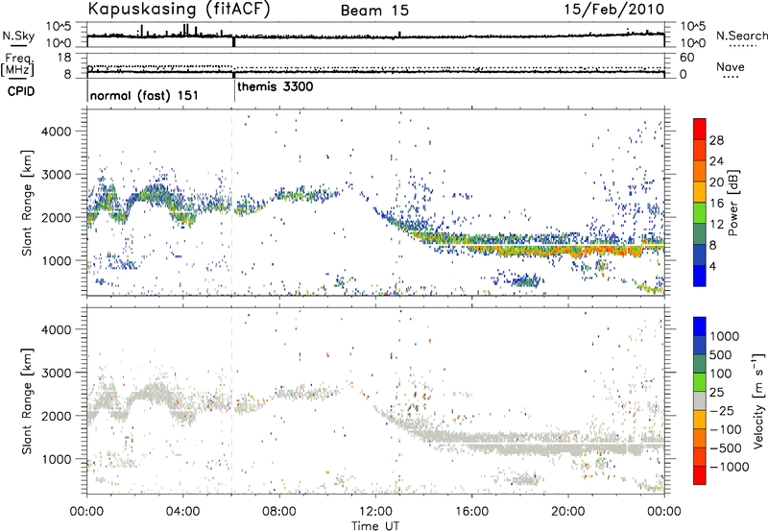
Task: Click the "1000" tick on the power panel
Action: point(56,260)
